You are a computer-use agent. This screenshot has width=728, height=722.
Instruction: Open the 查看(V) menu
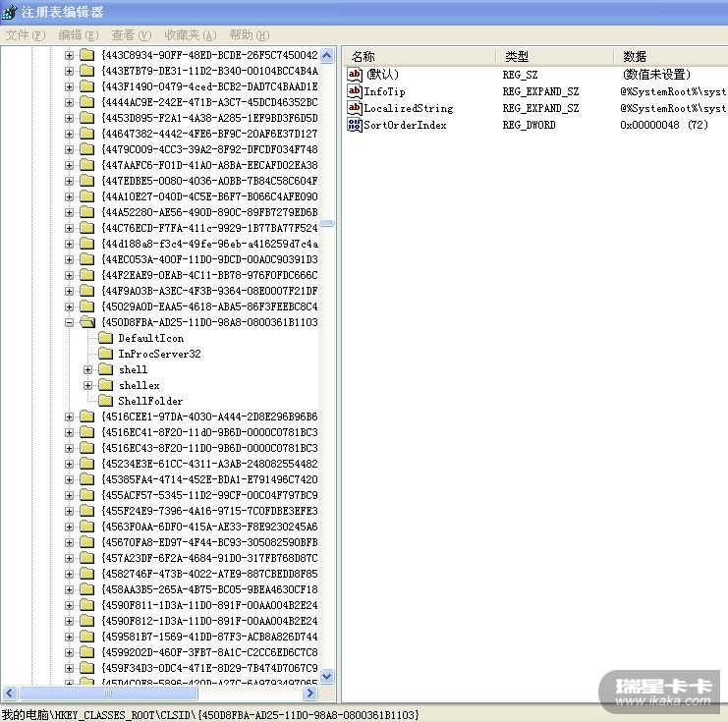coord(132,35)
